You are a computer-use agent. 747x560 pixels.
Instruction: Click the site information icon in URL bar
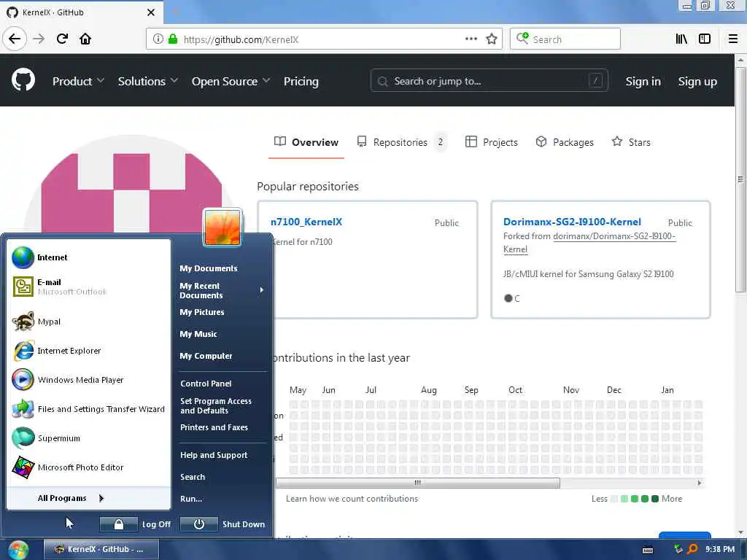158,39
